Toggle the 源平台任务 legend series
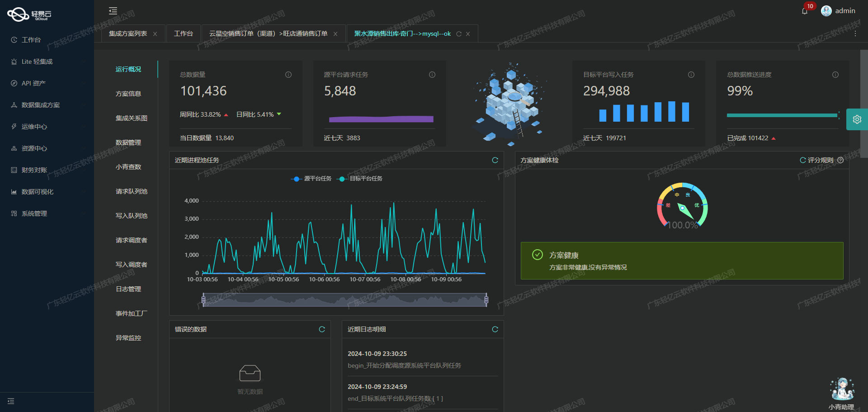This screenshot has height=412, width=868. [x=311, y=179]
